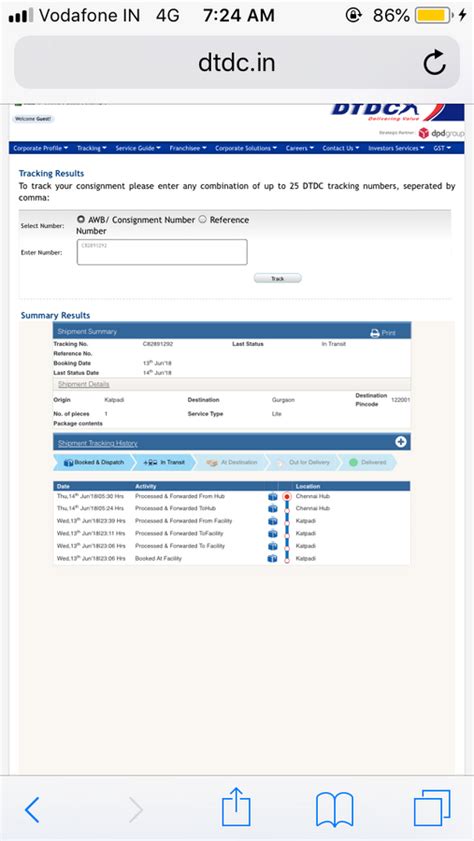Screen dimensions: 474x841
Task: Click the Tracking Results heading
Action: pyautogui.click(x=51, y=173)
